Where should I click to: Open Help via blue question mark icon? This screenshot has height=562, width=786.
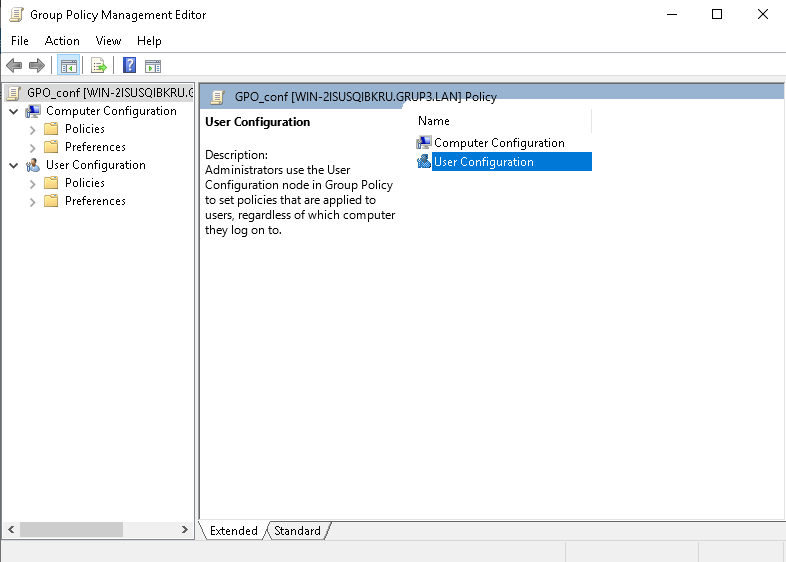(129, 66)
